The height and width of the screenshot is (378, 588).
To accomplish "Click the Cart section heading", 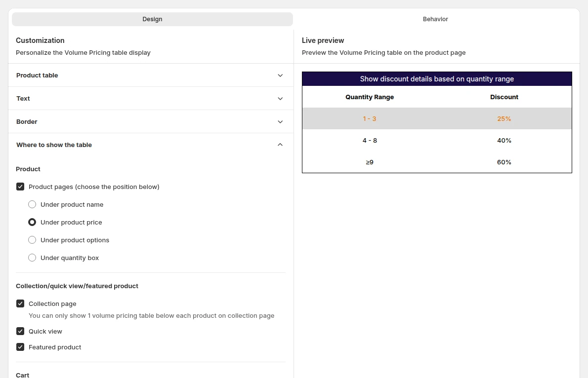I will (x=23, y=375).
